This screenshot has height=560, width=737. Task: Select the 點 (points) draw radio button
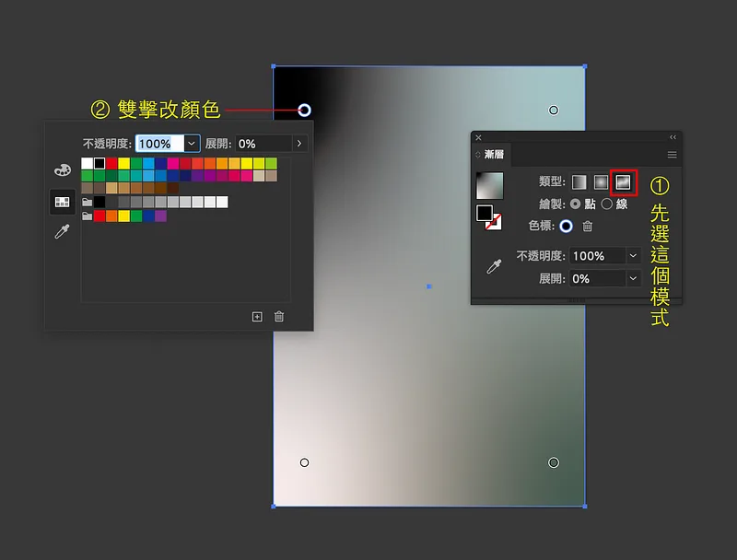(575, 204)
